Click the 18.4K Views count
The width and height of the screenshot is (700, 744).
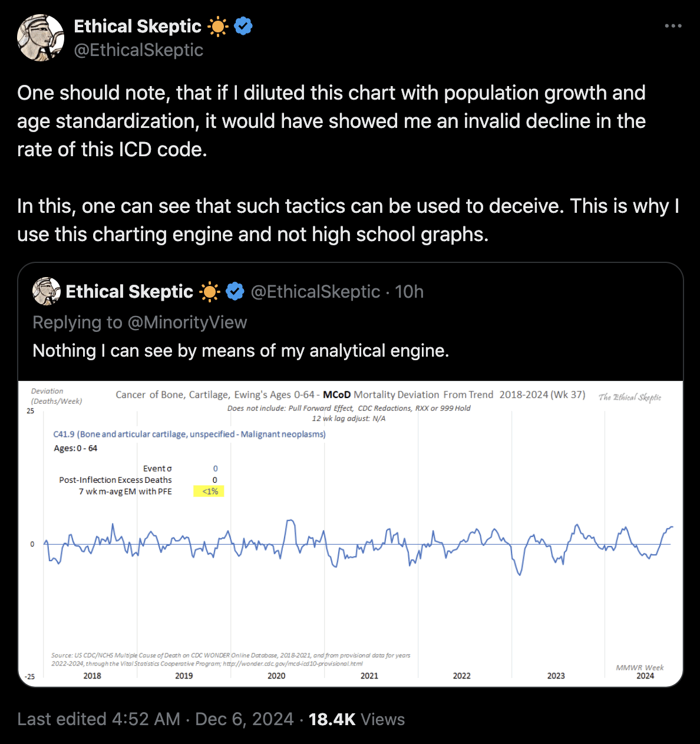coord(356,719)
